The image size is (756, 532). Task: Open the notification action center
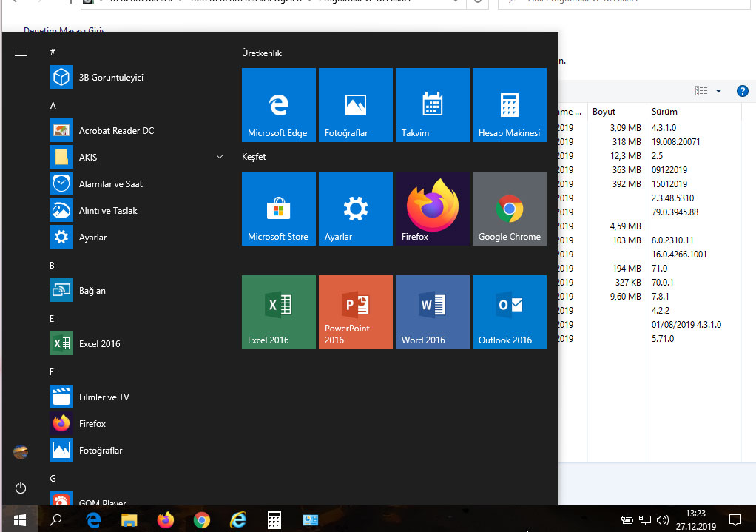click(x=735, y=520)
